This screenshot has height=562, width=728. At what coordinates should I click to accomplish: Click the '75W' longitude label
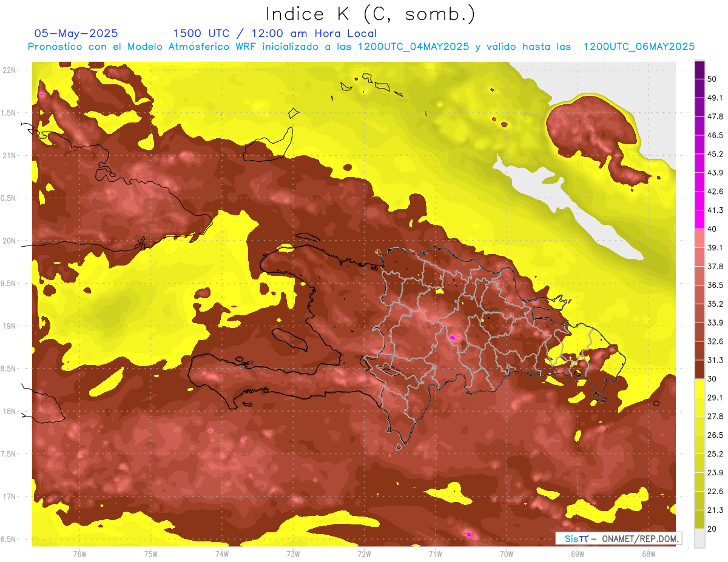(x=150, y=554)
